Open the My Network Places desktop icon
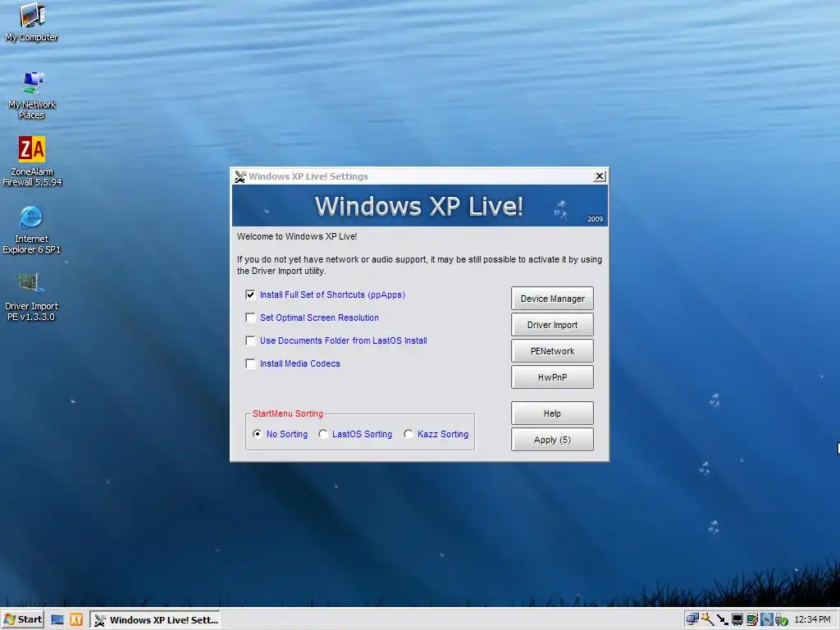This screenshot has width=840, height=630. [x=32, y=95]
